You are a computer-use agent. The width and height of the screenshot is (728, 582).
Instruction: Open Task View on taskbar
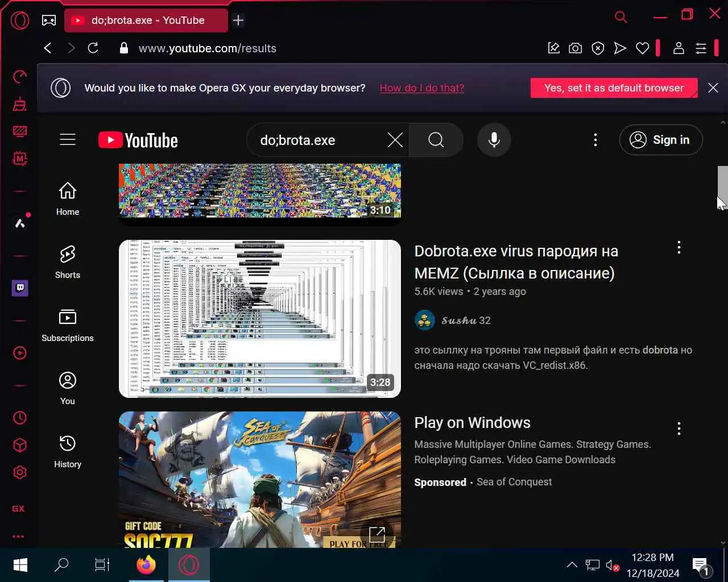point(102,565)
